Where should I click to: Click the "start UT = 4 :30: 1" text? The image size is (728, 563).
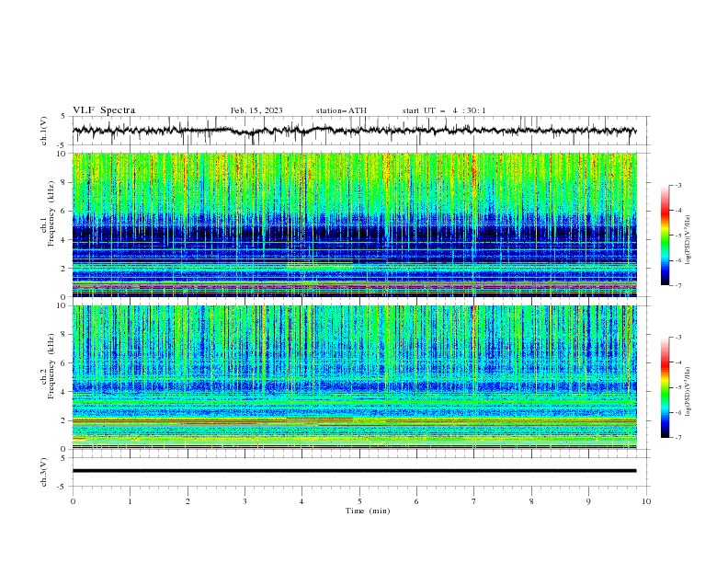444,110
